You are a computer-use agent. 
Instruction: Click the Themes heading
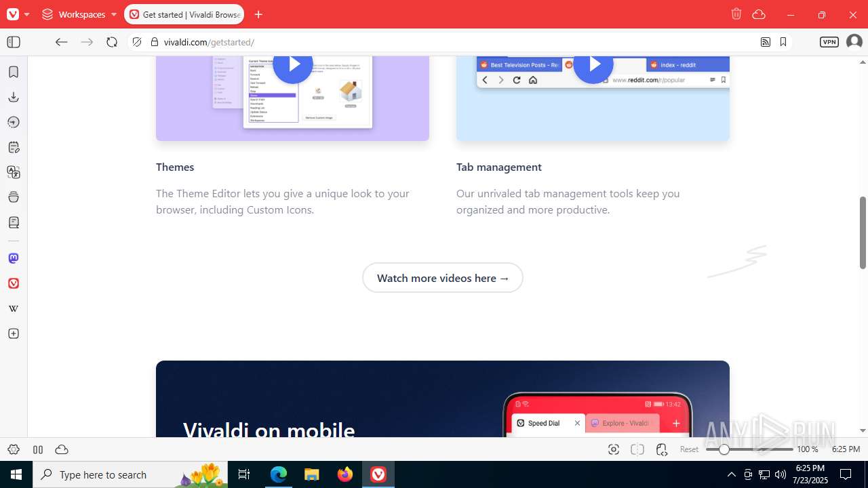coord(175,167)
